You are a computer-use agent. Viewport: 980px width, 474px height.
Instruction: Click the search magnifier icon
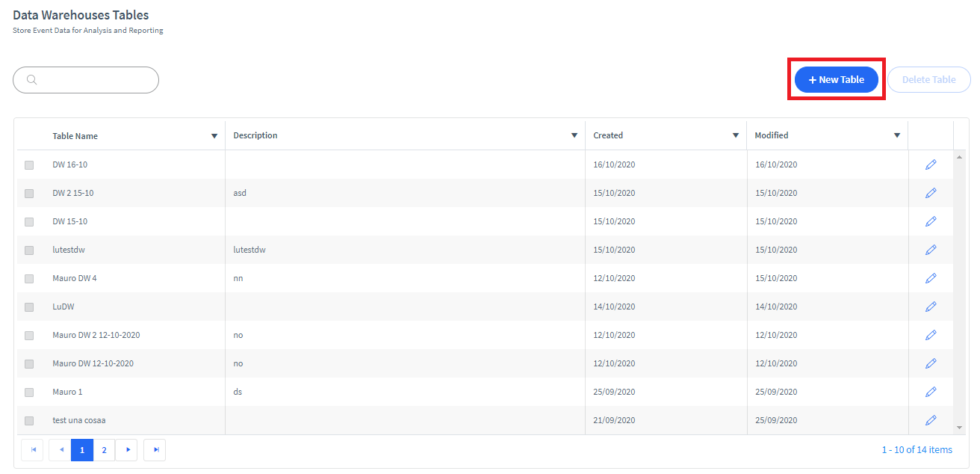(x=32, y=80)
